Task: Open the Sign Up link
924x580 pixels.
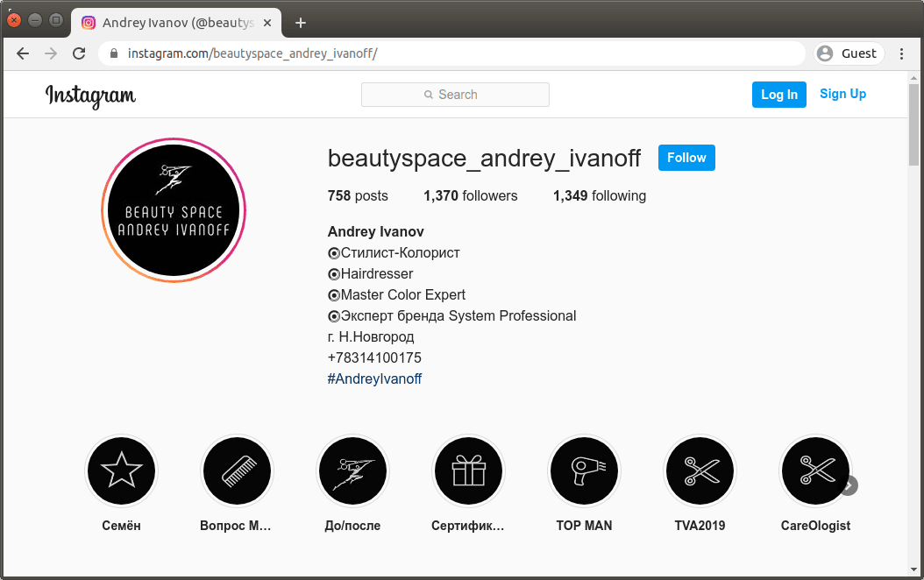Action: point(842,94)
